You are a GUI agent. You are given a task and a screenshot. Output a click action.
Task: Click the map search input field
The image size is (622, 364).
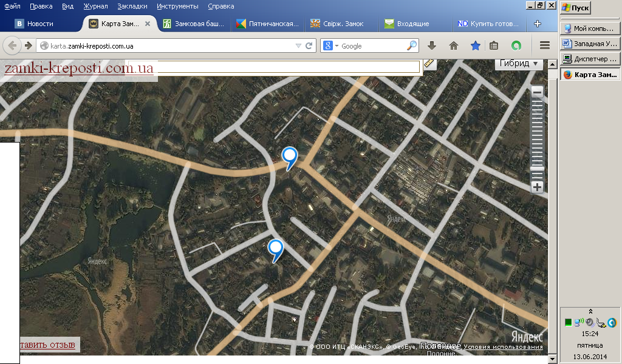[274, 67]
